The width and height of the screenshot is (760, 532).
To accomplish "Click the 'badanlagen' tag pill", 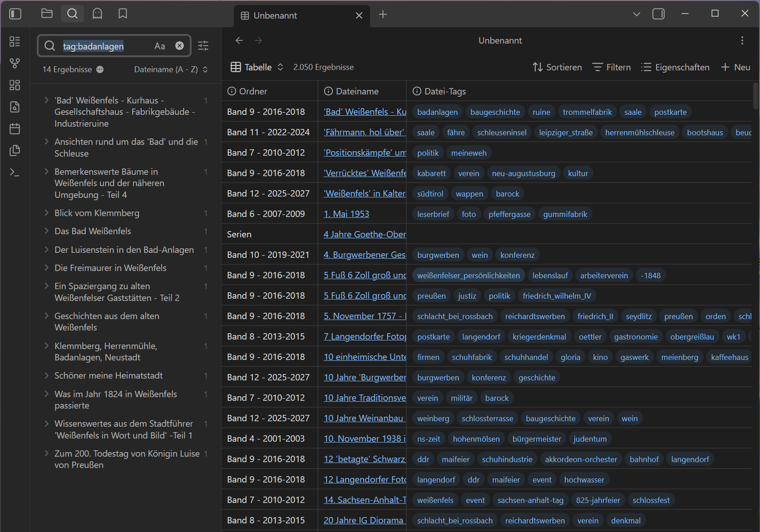I will [437, 112].
